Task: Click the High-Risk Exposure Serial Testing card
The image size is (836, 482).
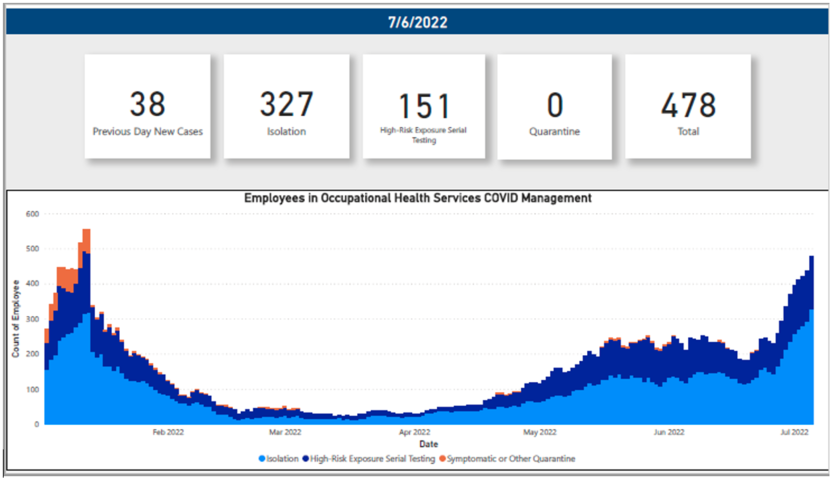Action: point(425,106)
